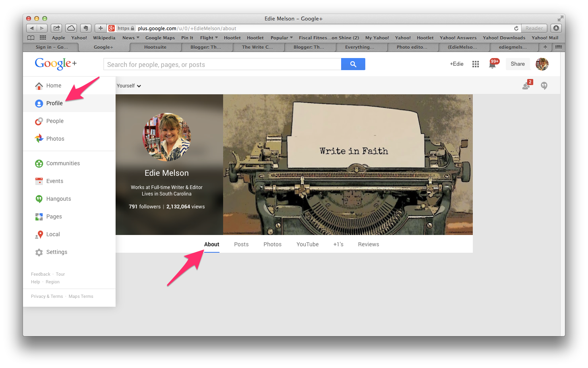588x368 pixels.
Task: View people suggestions with 2 badge
Action: tap(527, 85)
